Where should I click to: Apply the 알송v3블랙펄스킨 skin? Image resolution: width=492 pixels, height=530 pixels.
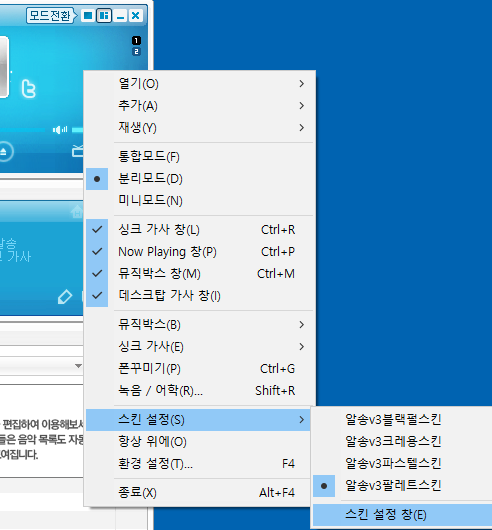tap(402, 419)
